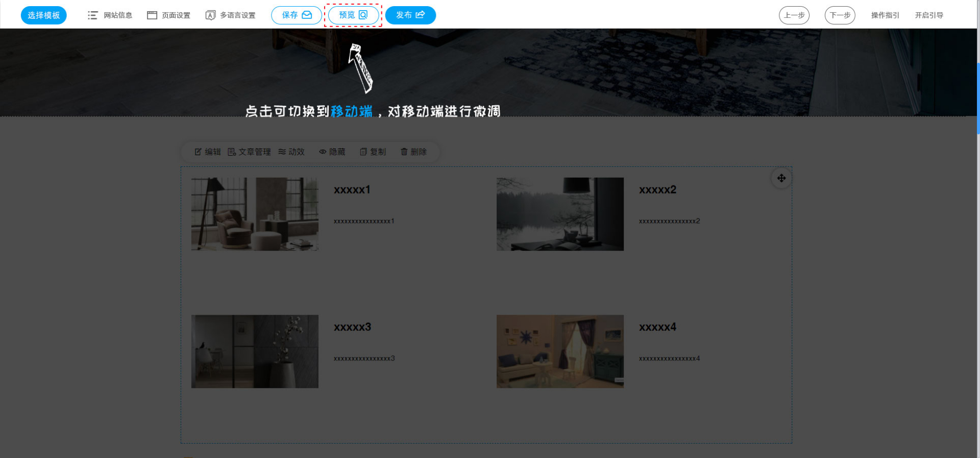Publish the site via 发布 button

pos(410,15)
